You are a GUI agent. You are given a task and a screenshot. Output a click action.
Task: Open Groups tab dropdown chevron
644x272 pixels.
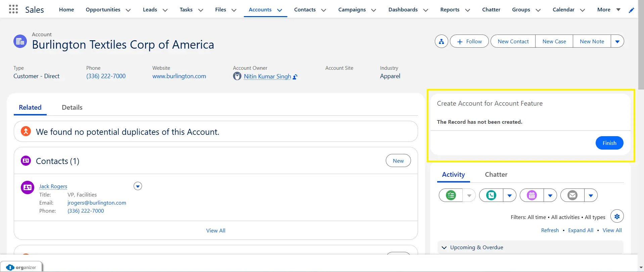click(x=538, y=10)
